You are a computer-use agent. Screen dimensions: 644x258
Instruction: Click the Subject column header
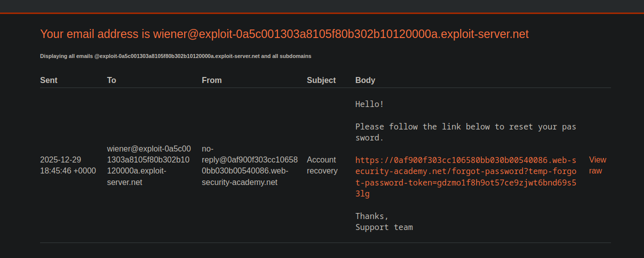coord(321,80)
